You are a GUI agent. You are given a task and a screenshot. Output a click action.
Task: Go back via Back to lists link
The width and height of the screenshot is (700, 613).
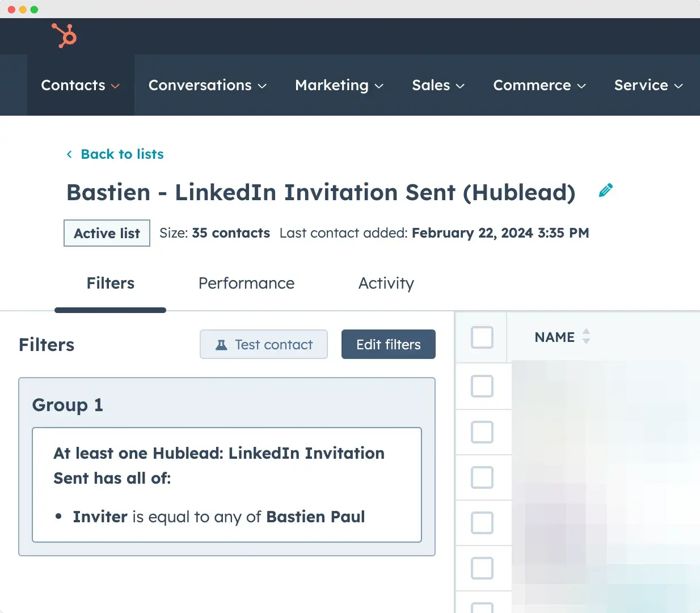(122, 154)
